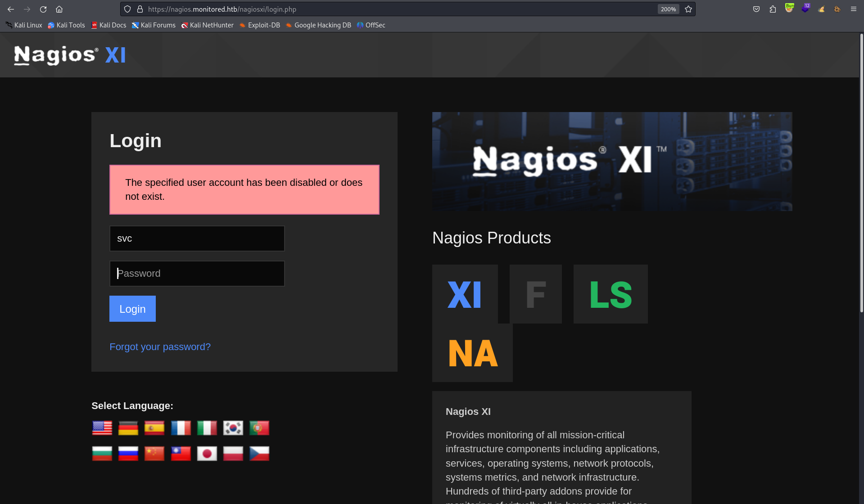Viewport: 864px width, 504px height.
Task: Open the browser hamburger menu
Action: (853, 9)
